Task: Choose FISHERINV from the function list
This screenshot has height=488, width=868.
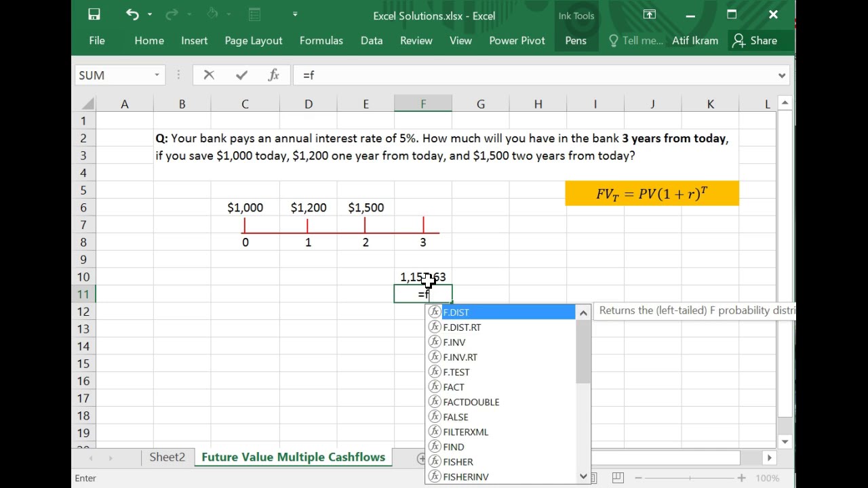Action: (x=501, y=476)
